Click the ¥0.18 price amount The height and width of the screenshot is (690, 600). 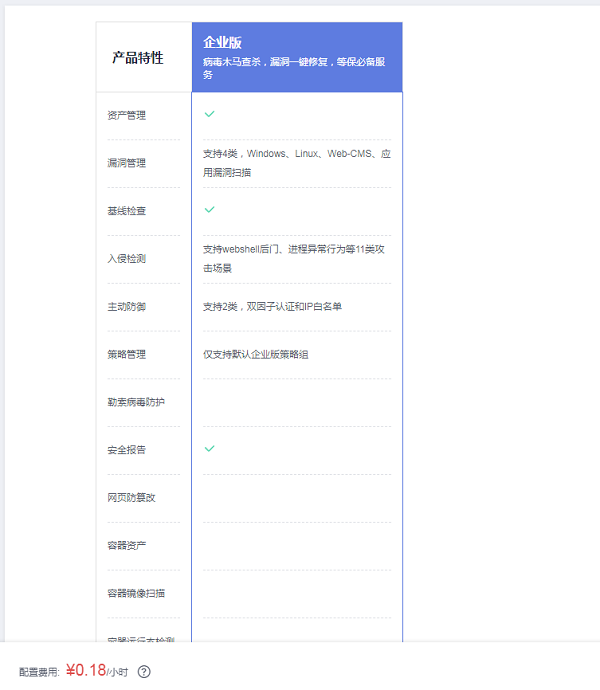coord(86,670)
